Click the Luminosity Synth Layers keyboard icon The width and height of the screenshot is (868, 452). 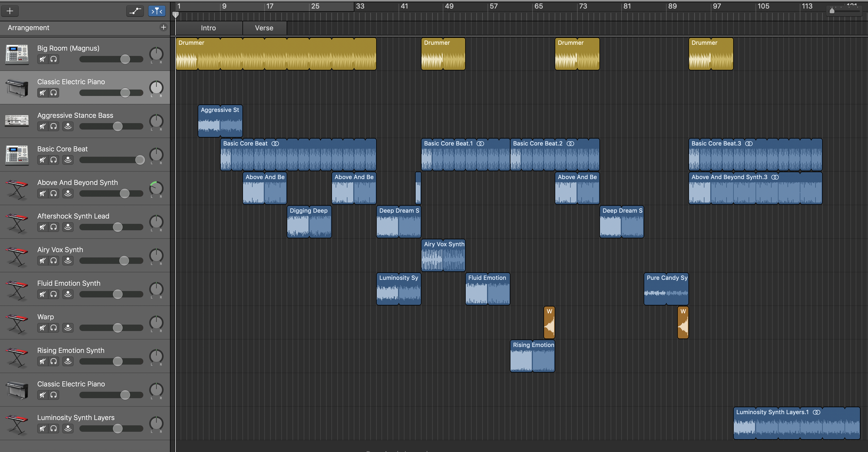coord(17,424)
